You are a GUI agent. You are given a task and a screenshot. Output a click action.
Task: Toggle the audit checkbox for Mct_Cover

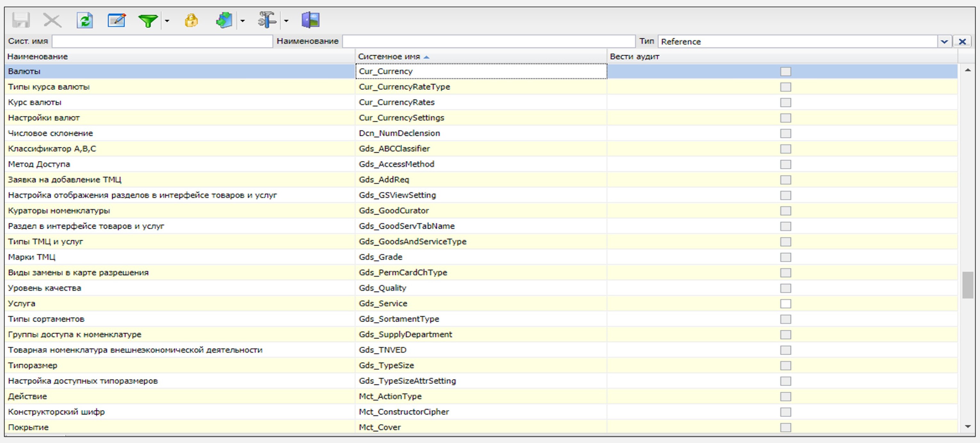(x=786, y=427)
